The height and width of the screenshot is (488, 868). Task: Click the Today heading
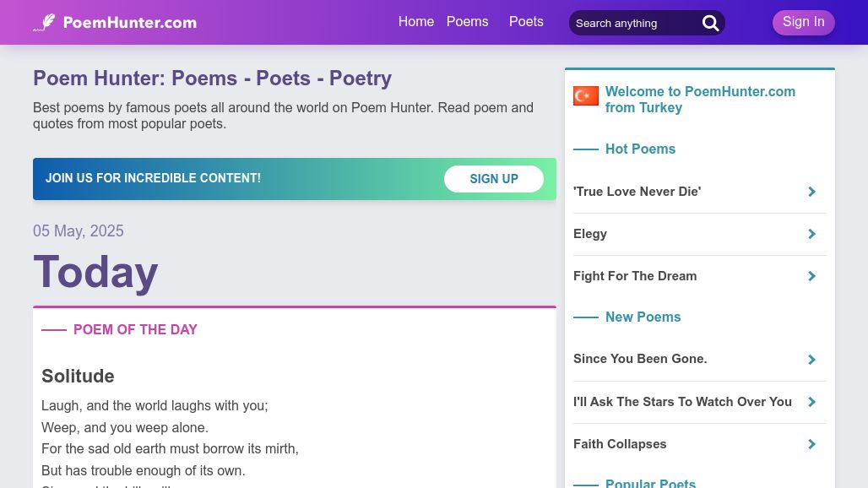95,272
